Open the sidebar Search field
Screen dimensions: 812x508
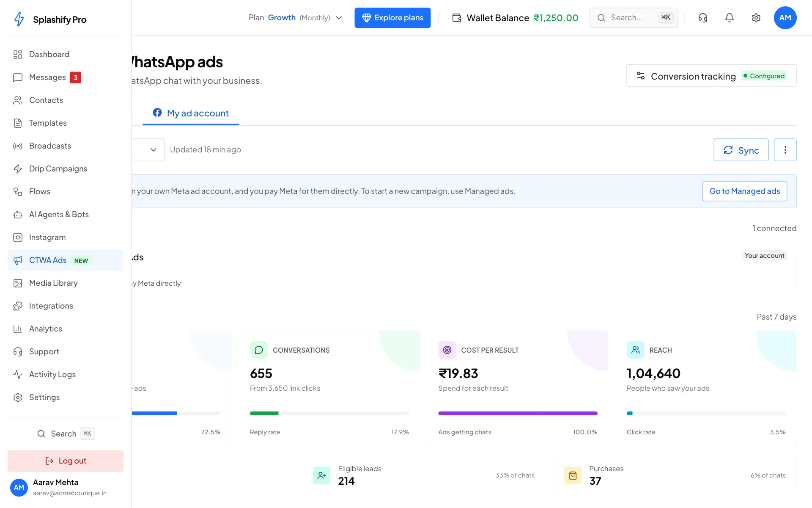coord(66,433)
